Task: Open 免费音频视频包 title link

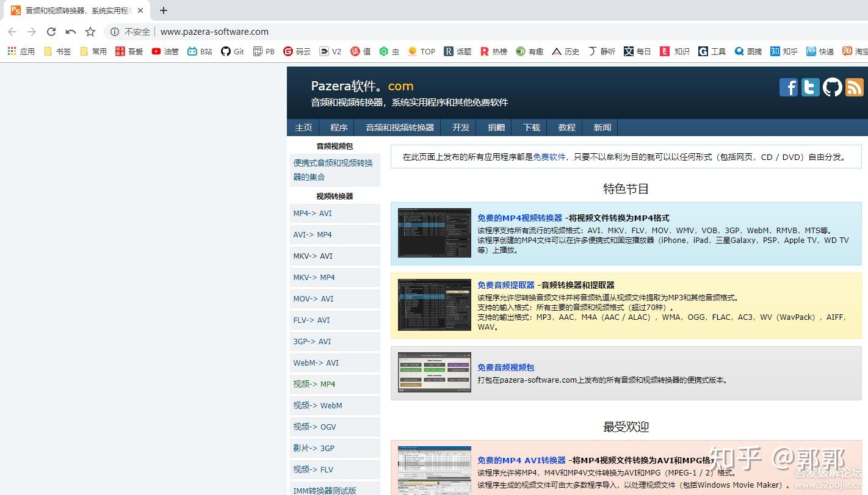Action: click(505, 367)
